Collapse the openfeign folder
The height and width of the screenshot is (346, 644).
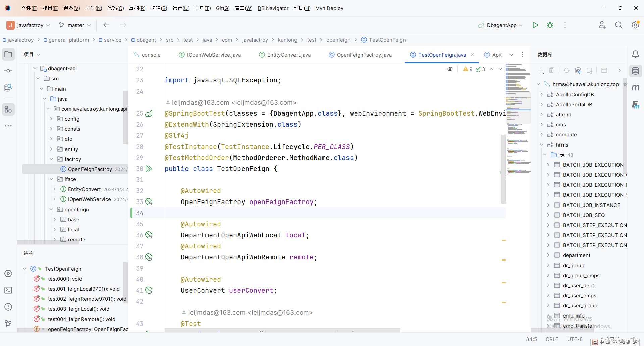(x=51, y=209)
